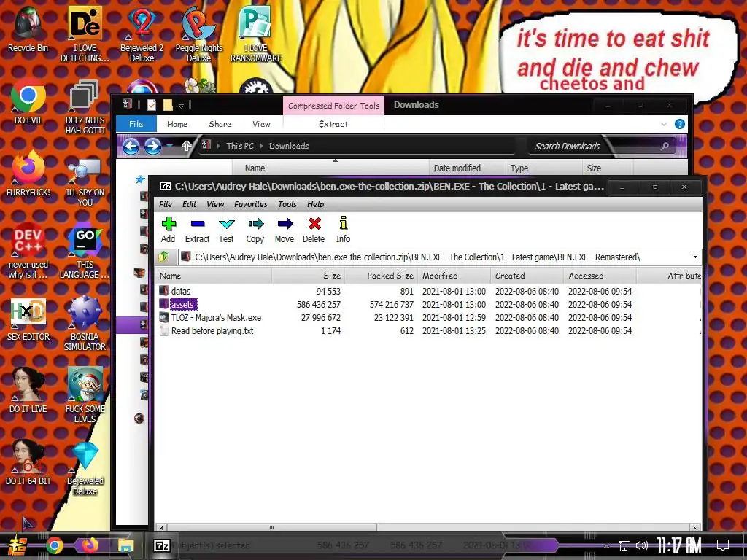Click the Explorer Forward arrow button
747x560 pixels.
tap(153, 146)
